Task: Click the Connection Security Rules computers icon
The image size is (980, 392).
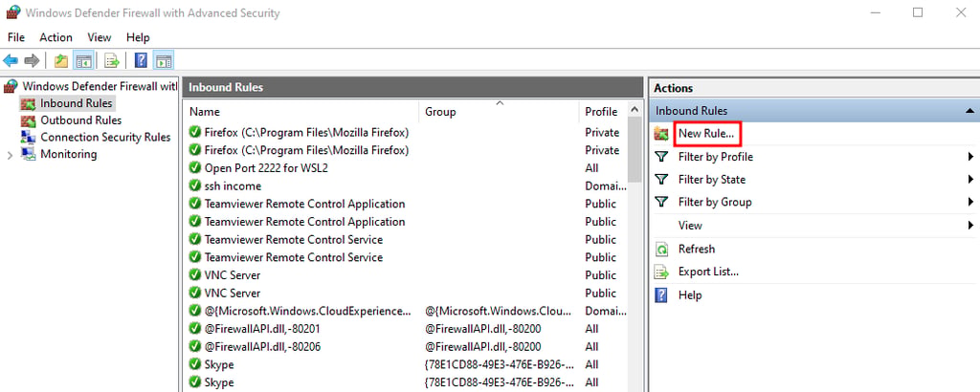Action: pyautogui.click(x=28, y=138)
